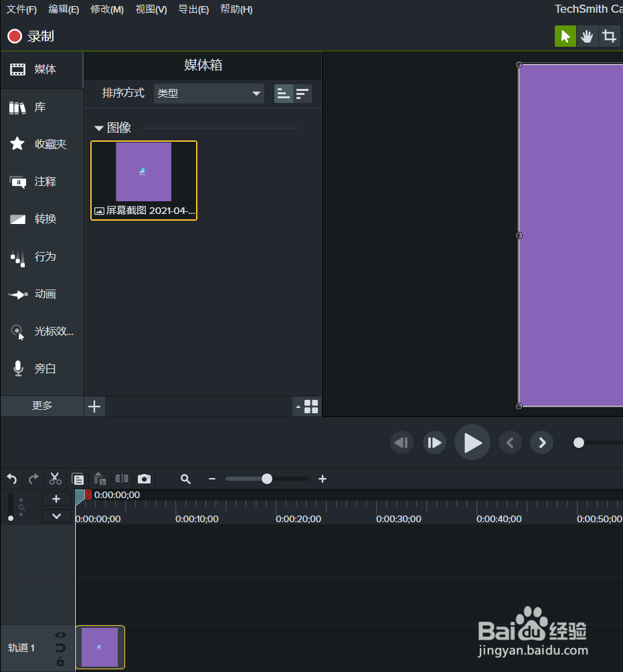Open the Animations tab
Screen dimensions: 623x672
pyautogui.click(x=41, y=294)
